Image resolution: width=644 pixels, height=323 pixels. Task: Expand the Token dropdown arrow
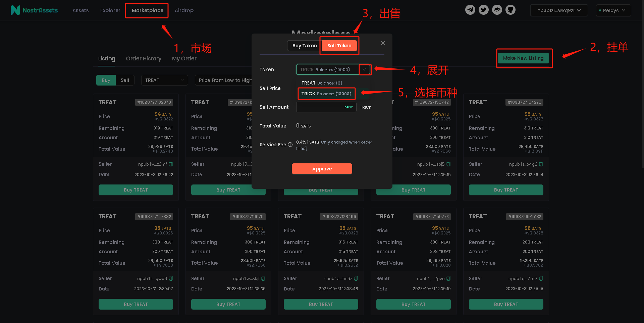click(364, 69)
